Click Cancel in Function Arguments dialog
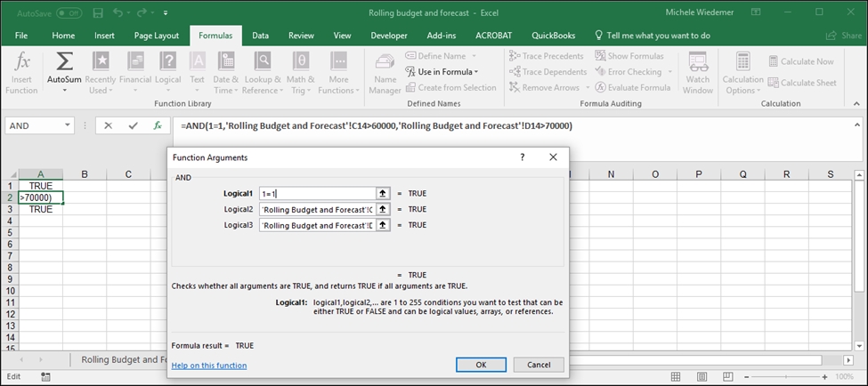The height and width of the screenshot is (386, 868). click(x=539, y=365)
